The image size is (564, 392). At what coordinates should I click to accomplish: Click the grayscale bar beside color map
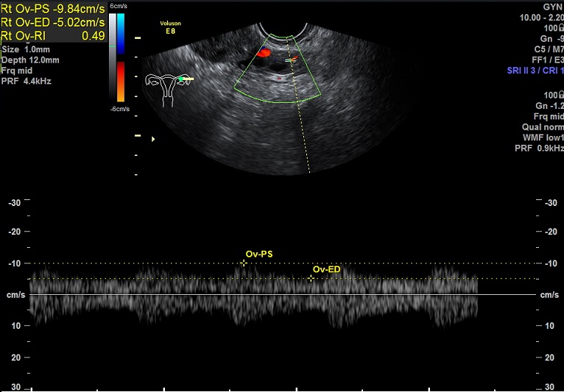[112, 59]
